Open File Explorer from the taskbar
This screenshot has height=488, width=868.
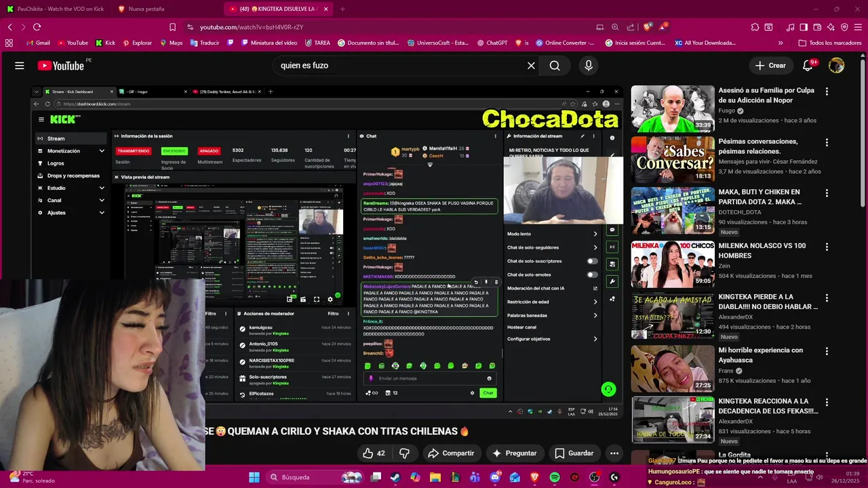[x=435, y=477]
